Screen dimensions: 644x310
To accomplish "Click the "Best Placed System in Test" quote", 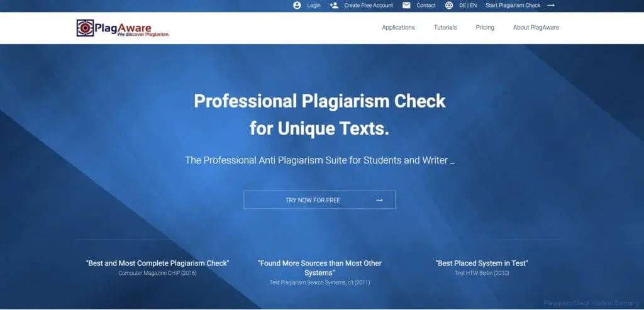I will tap(482, 263).
